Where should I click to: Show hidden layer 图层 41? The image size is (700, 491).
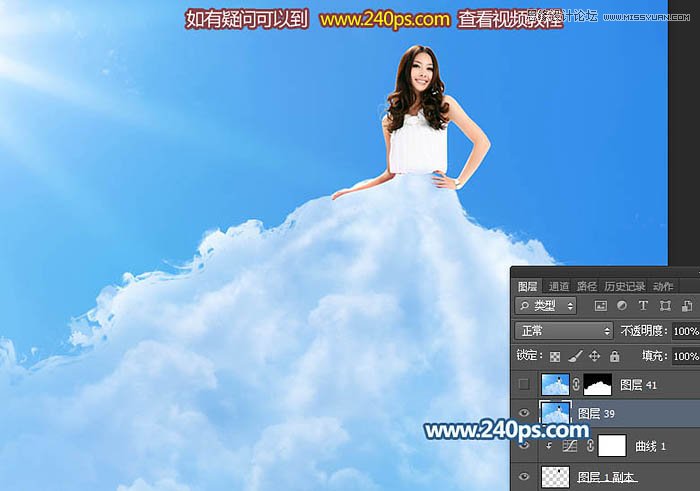point(524,384)
